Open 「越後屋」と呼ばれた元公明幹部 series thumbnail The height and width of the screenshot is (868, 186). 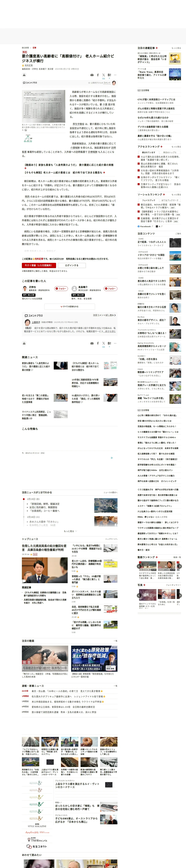pyautogui.click(x=175, y=59)
